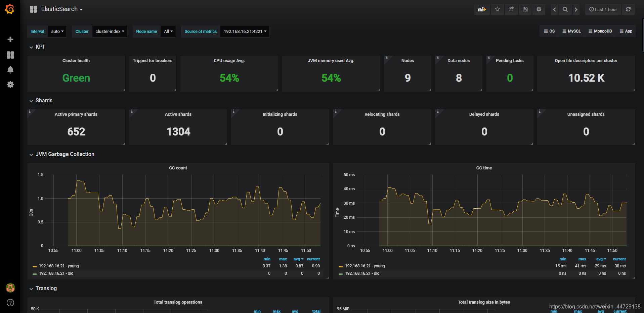644x313 pixels.
Task: Open JVM memory used Avg. panel menu
Action: pos(331,61)
